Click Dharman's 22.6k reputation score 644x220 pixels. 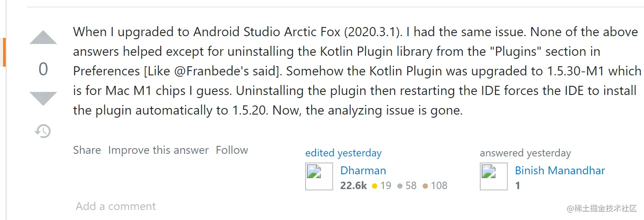tap(354, 186)
